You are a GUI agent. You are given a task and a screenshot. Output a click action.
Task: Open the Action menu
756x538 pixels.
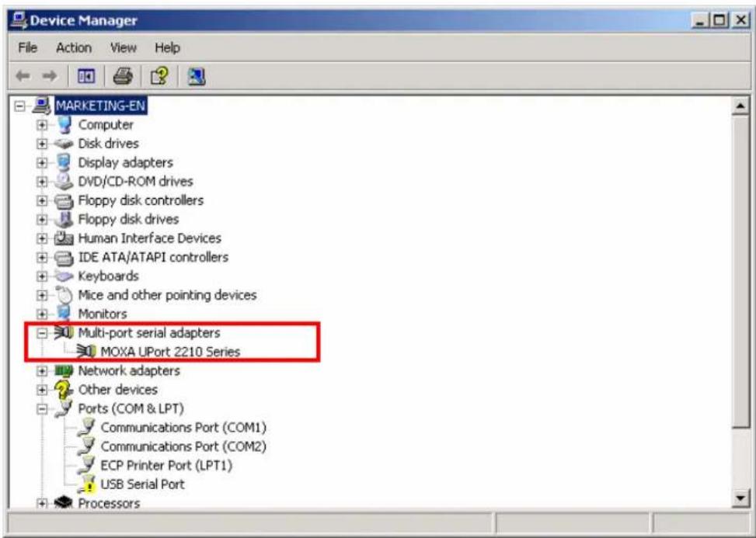(74, 47)
